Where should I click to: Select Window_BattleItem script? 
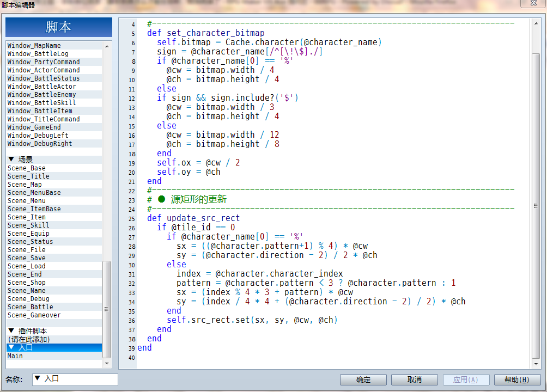[54, 111]
